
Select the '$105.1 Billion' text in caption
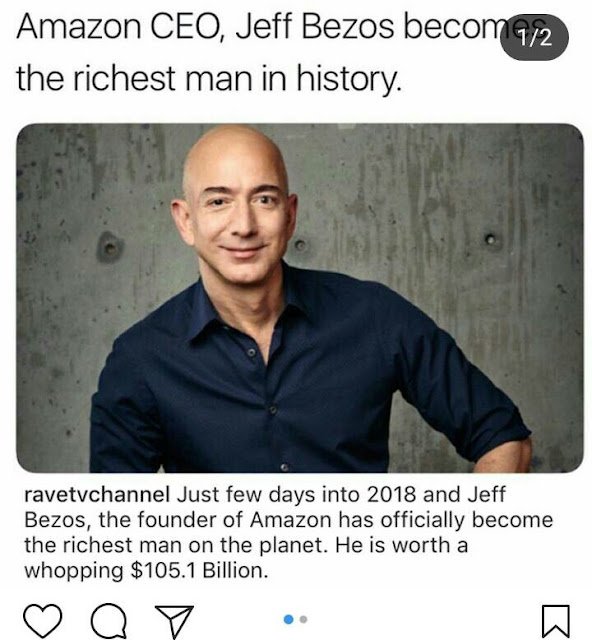click(199, 571)
